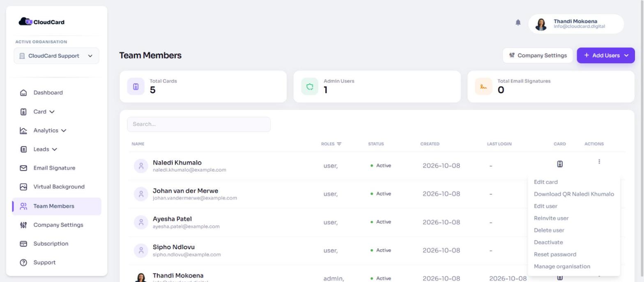This screenshot has height=282, width=644.
Task: Select Edit user menu entry
Action: [545, 206]
